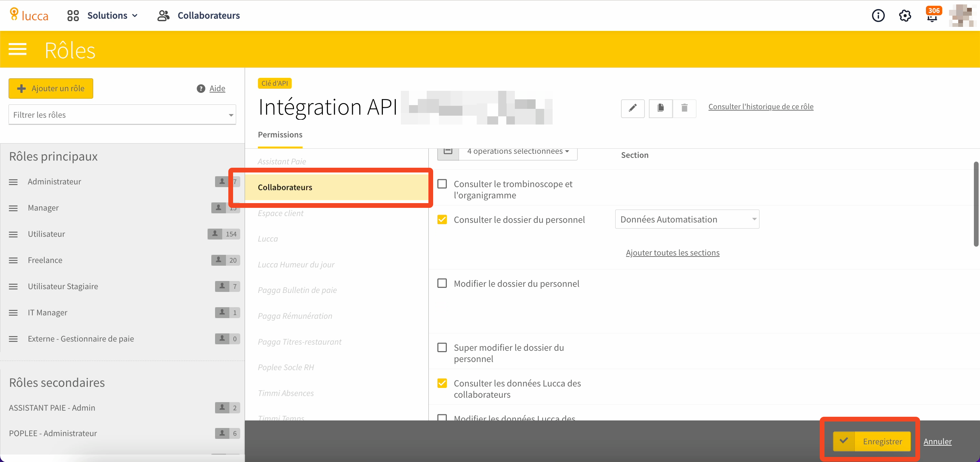Viewport: 980px width, 462px height.
Task: Uncheck Consulter les données Lucca des collaborateurs
Action: (x=442, y=383)
